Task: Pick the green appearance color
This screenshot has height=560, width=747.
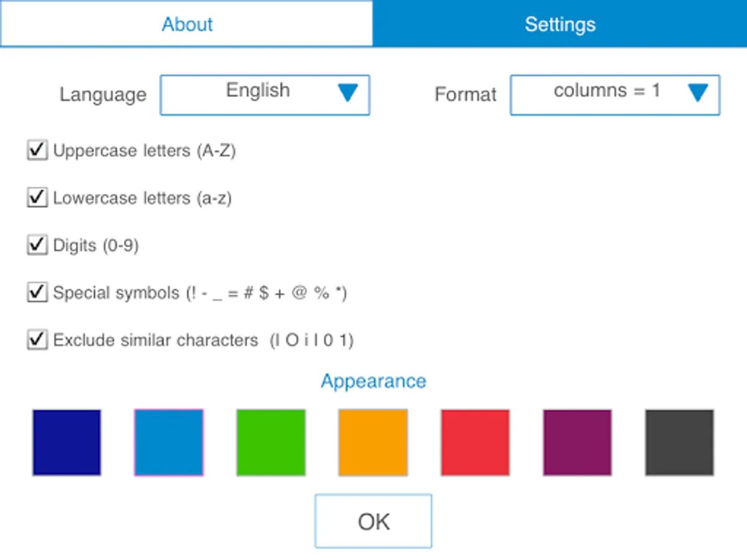Action: [271, 442]
